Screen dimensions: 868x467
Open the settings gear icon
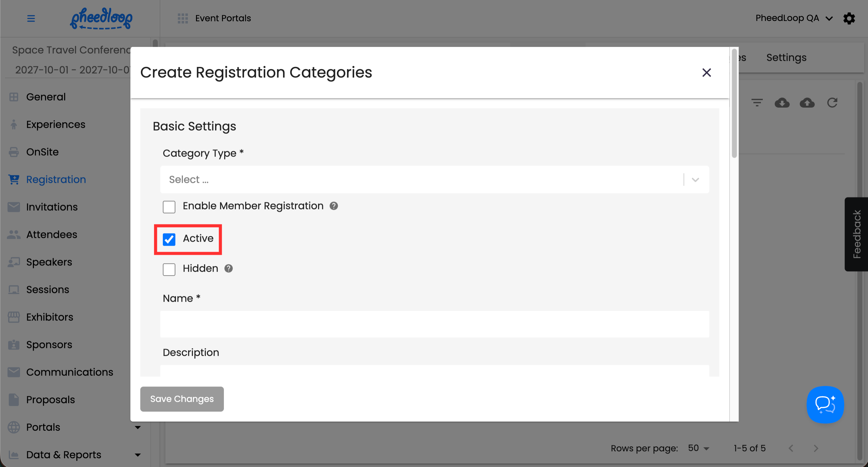pos(849,18)
